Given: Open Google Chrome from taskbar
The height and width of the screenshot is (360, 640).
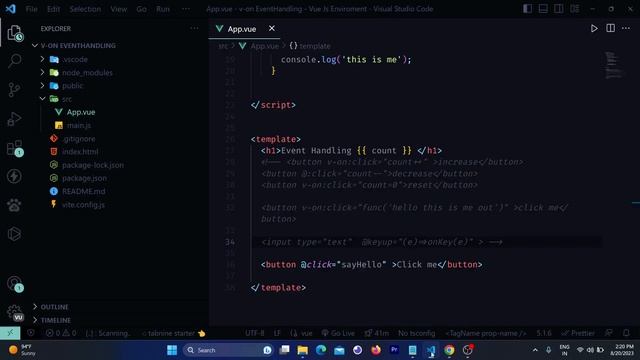Looking at the screenshot, I should [x=449, y=350].
